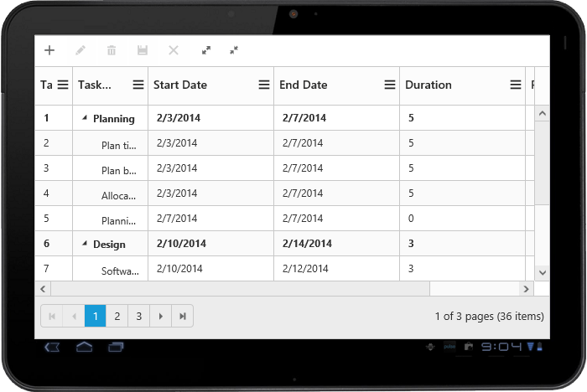The width and height of the screenshot is (587, 392).
Task: Click the Edit pencil icon in toolbar
Action: point(81,50)
